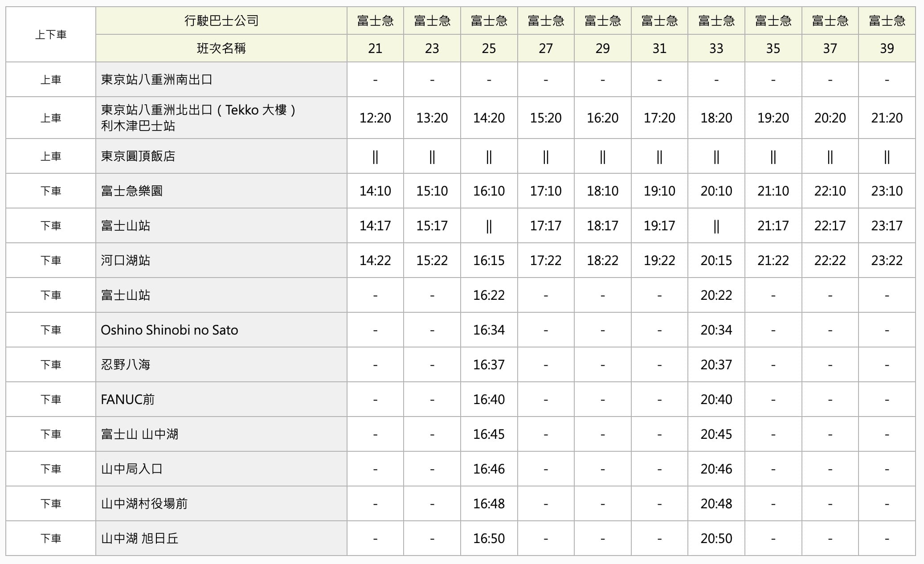Screen dimensions: 924x564
Task: Click the 班次名稱 header cell
Action: [x=221, y=48]
